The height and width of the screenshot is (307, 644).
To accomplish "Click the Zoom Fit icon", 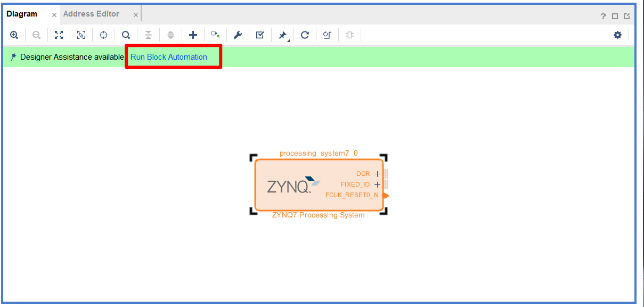I will click(59, 35).
